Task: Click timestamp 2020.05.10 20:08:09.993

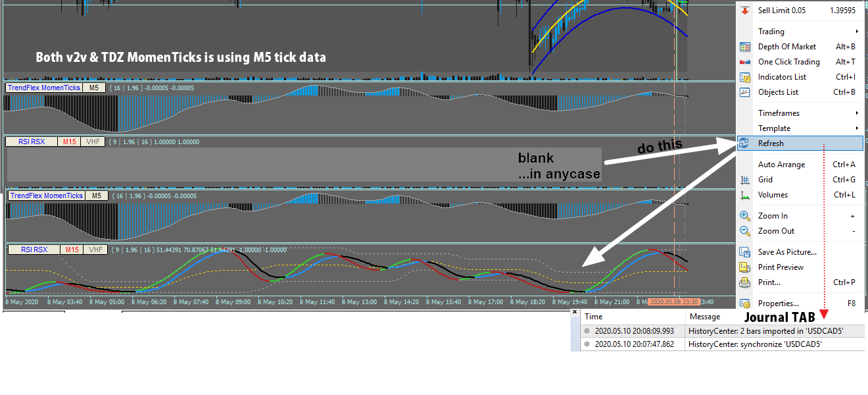Action: click(635, 331)
